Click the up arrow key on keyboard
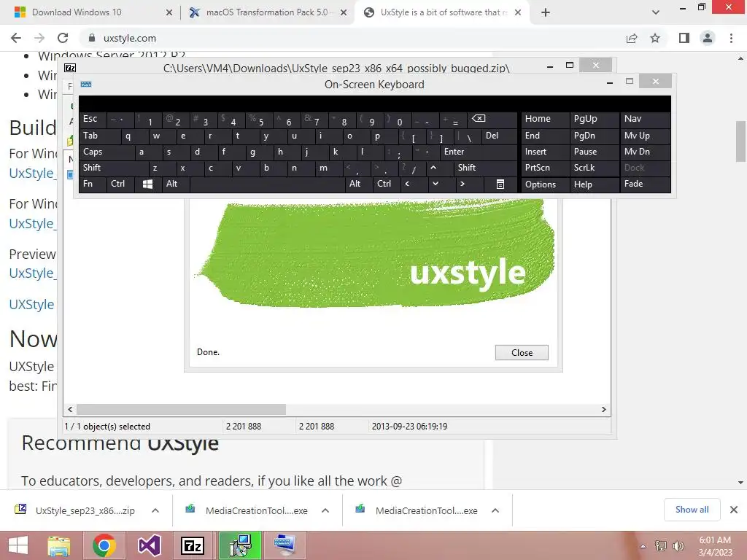Image resolution: width=747 pixels, height=560 pixels. (x=433, y=168)
